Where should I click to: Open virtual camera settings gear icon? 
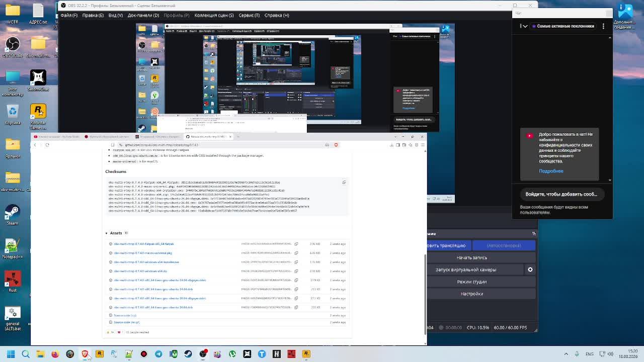[530, 270]
